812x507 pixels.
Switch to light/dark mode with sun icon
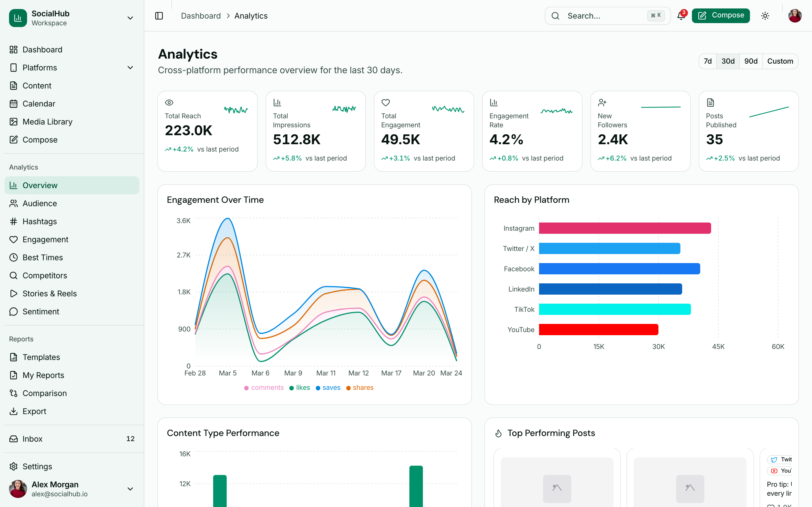765,15
